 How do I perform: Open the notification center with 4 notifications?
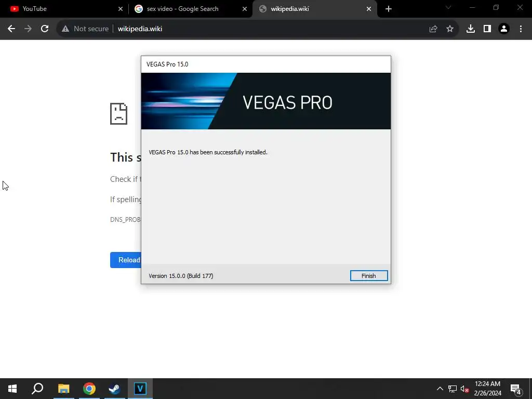click(515, 389)
